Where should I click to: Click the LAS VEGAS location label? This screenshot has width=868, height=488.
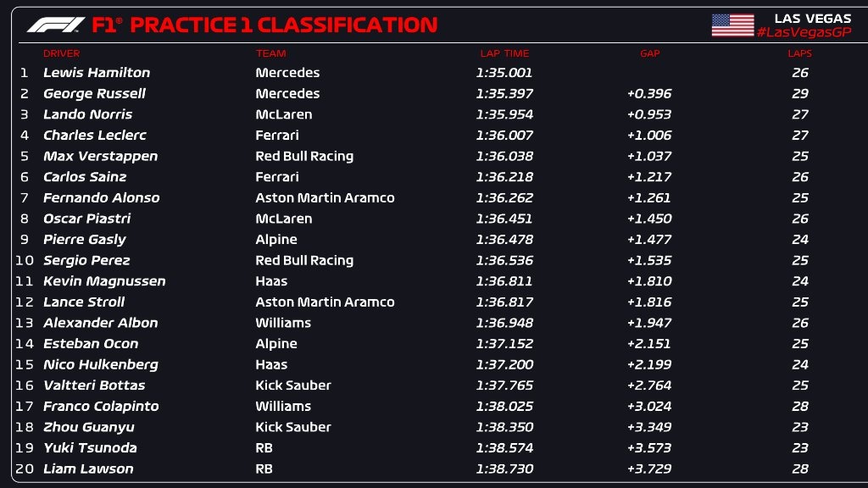[812, 18]
